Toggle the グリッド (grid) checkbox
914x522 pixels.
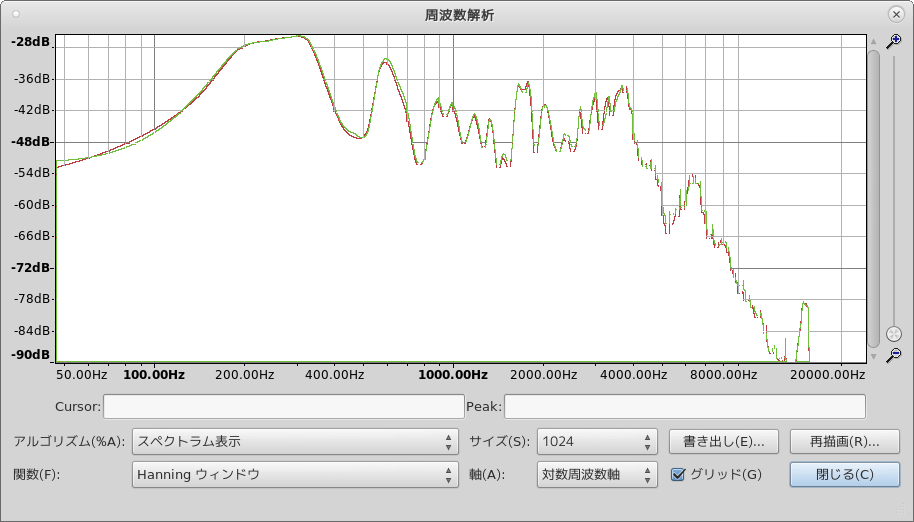tap(678, 474)
